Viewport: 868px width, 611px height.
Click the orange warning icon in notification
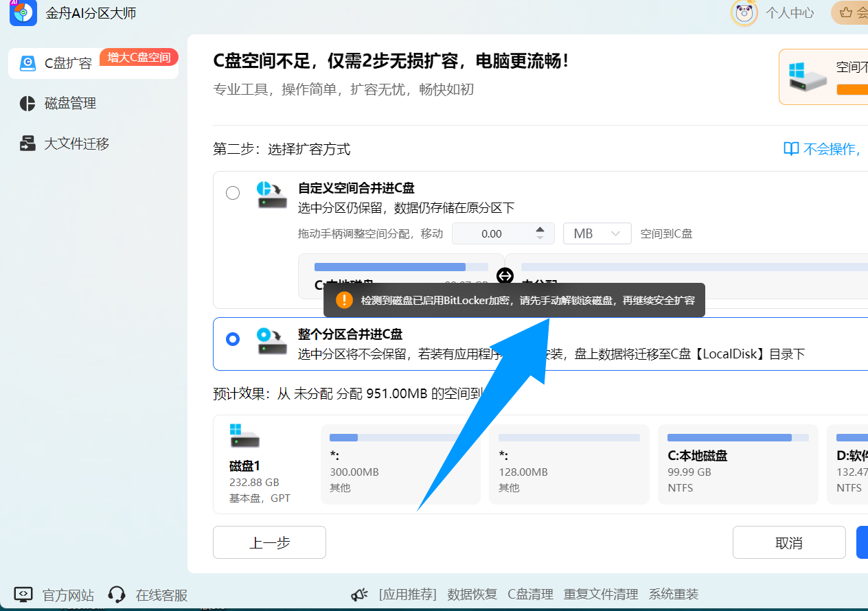click(343, 300)
